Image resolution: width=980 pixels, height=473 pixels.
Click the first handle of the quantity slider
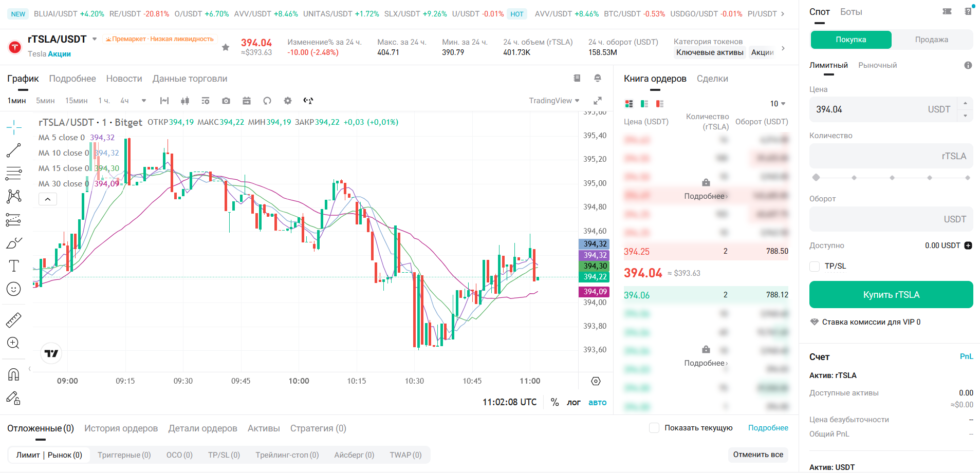[816, 178]
